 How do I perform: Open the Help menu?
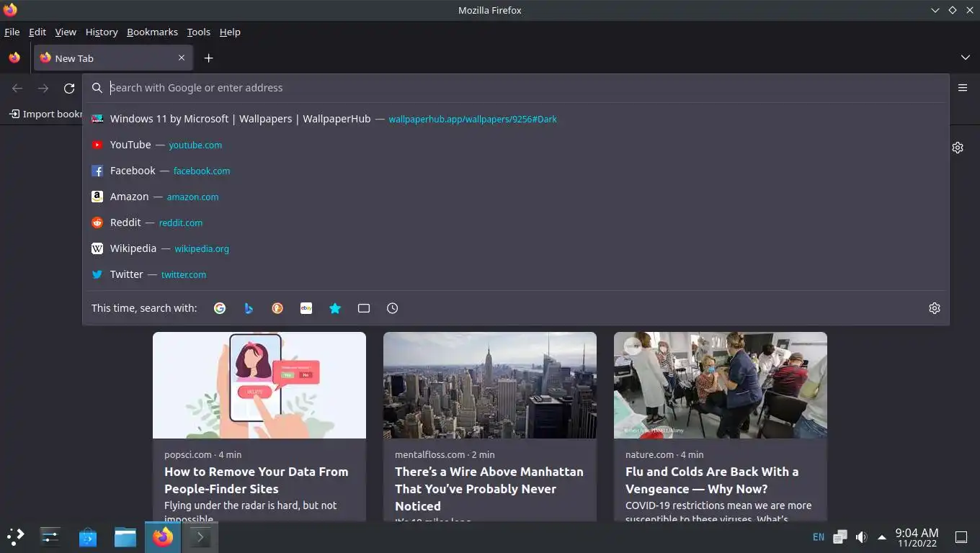click(x=230, y=32)
